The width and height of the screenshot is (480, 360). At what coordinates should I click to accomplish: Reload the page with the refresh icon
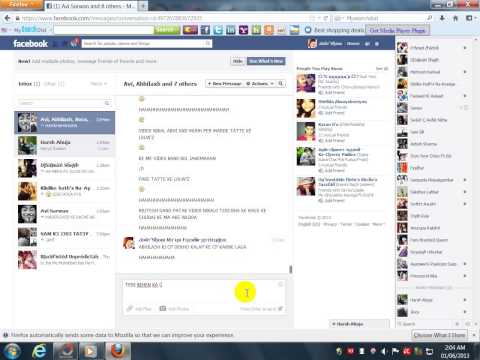pos(326,18)
